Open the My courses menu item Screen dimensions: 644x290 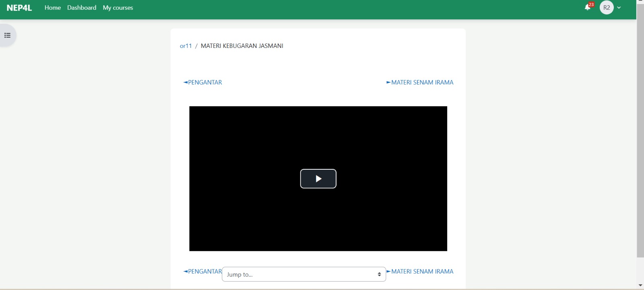click(x=118, y=8)
